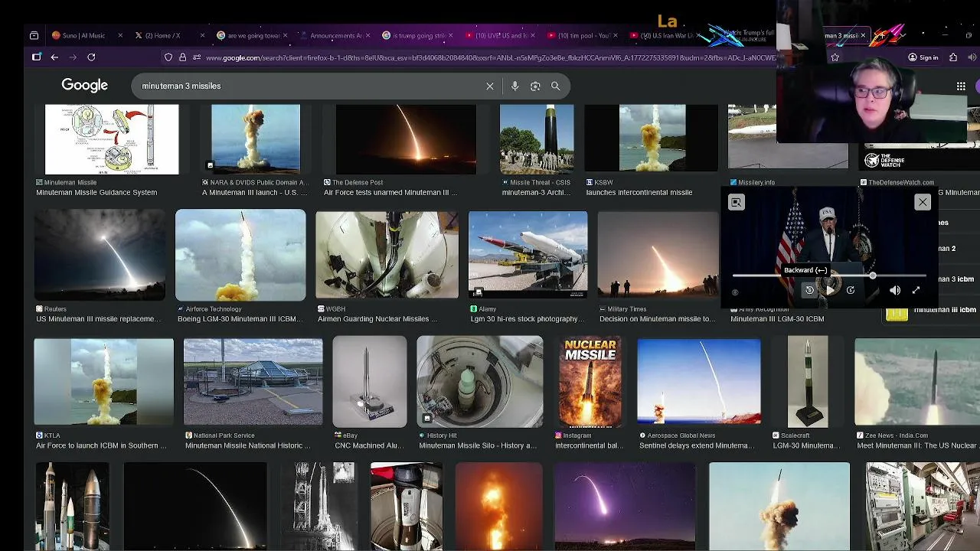The height and width of the screenshot is (551, 980).
Task: Click the magnifier search submit icon
Action: pos(556,86)
